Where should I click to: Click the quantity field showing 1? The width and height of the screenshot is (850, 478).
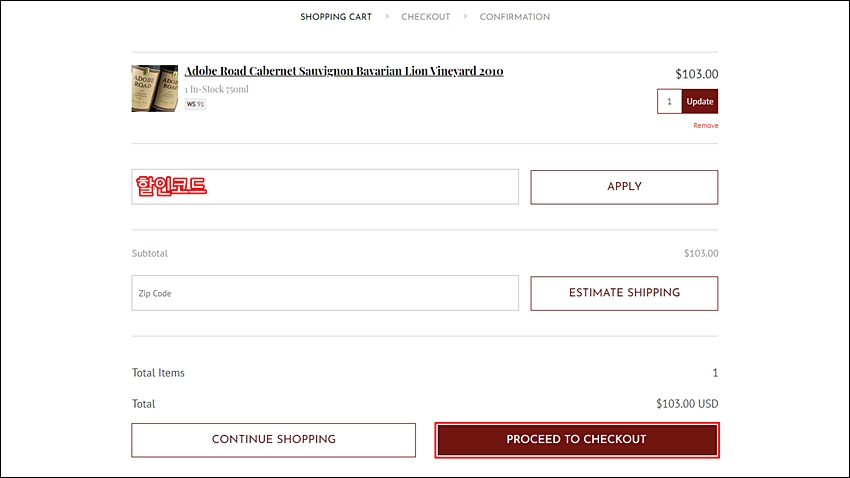[669, 101]
